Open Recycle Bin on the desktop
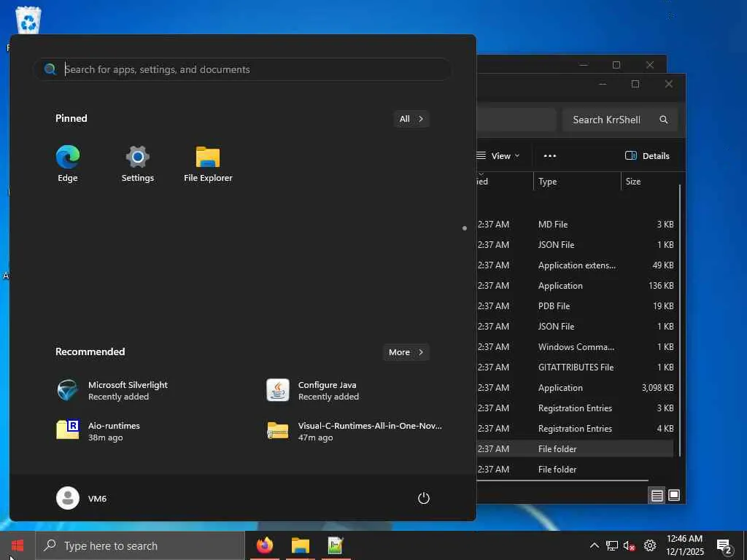The width and height of the screenshot is (747, 560). coord(28,20)
